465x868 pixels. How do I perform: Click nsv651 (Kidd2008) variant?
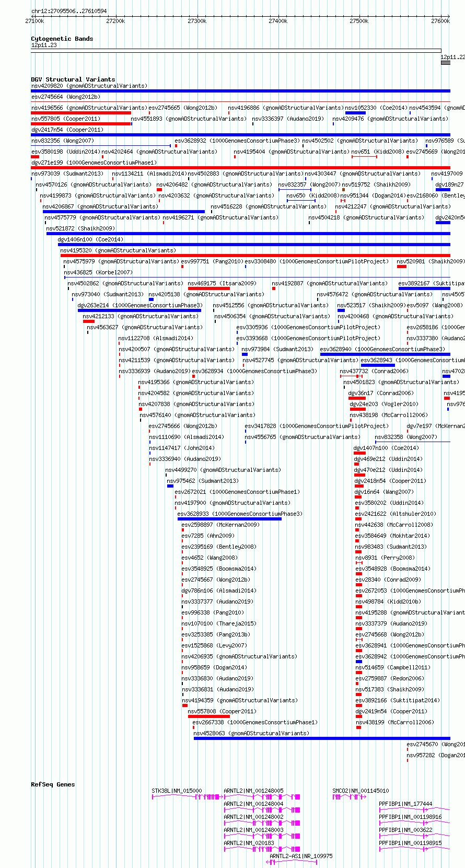tap(378, 152)
